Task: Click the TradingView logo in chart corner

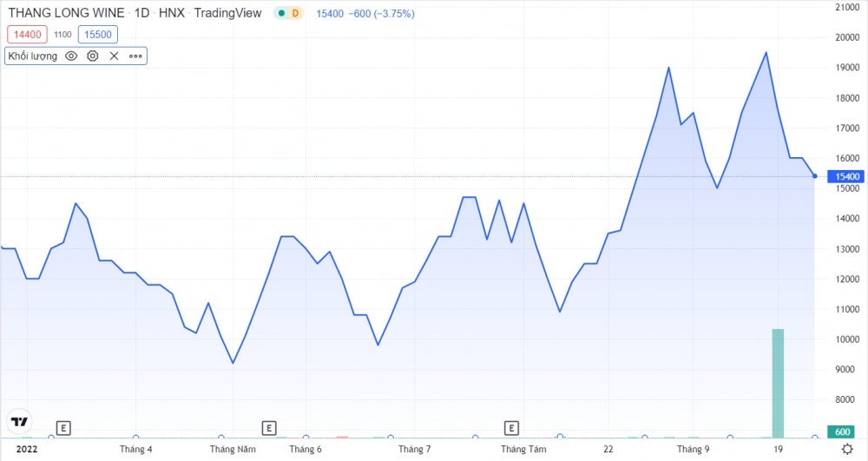Action: click(x=19, y=422)
